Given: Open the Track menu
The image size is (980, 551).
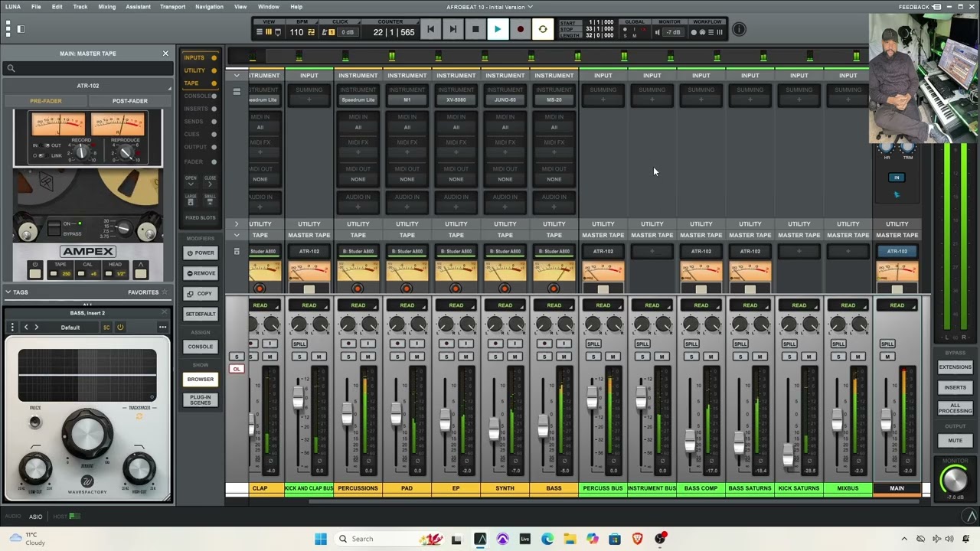Looking at the screenshot, I should [80, 7].
